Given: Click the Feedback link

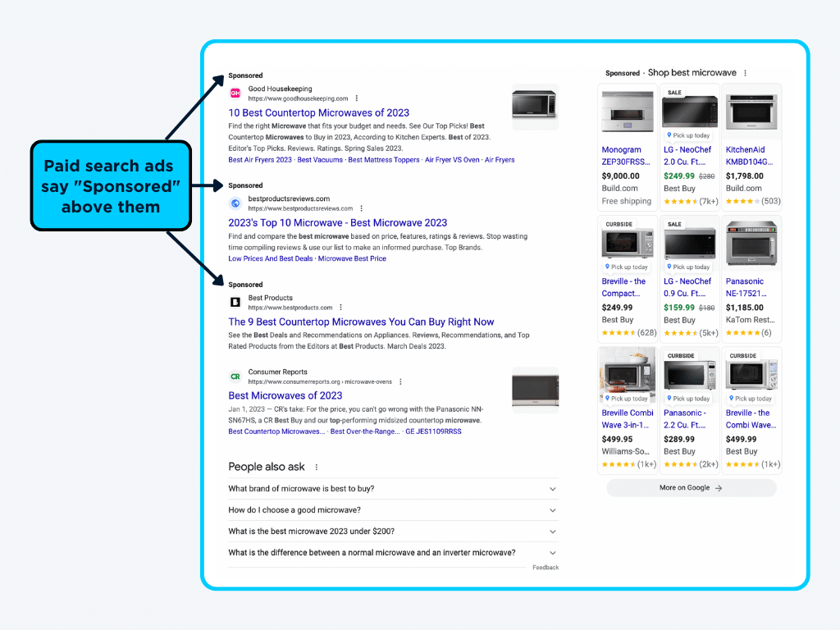Looking at the screenshot, I should (x=546, y=568).
